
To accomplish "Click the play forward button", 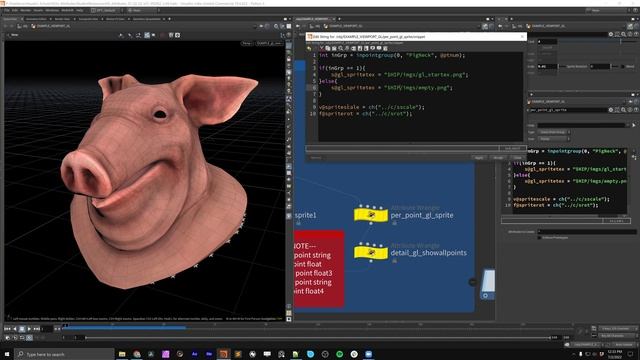I will tap(29, 329).
